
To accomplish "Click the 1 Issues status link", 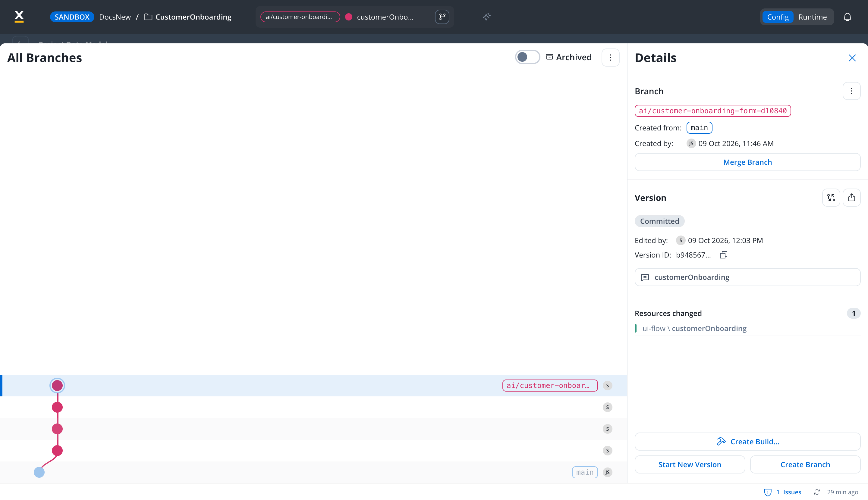I will coord(789,492).
